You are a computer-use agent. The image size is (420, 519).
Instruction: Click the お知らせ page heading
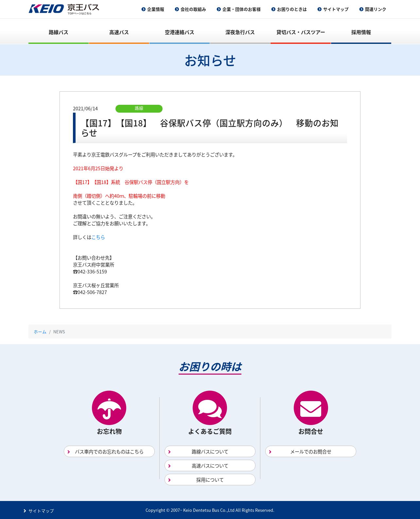(x=210, y=61)
